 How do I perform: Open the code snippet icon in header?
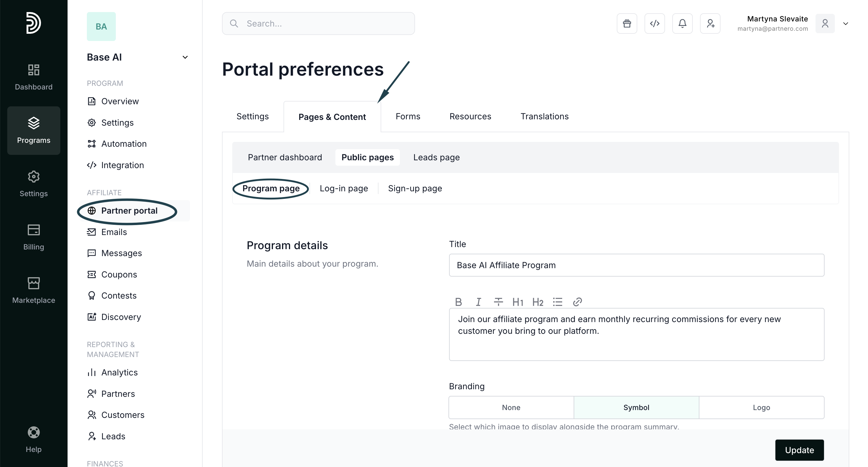654,24
